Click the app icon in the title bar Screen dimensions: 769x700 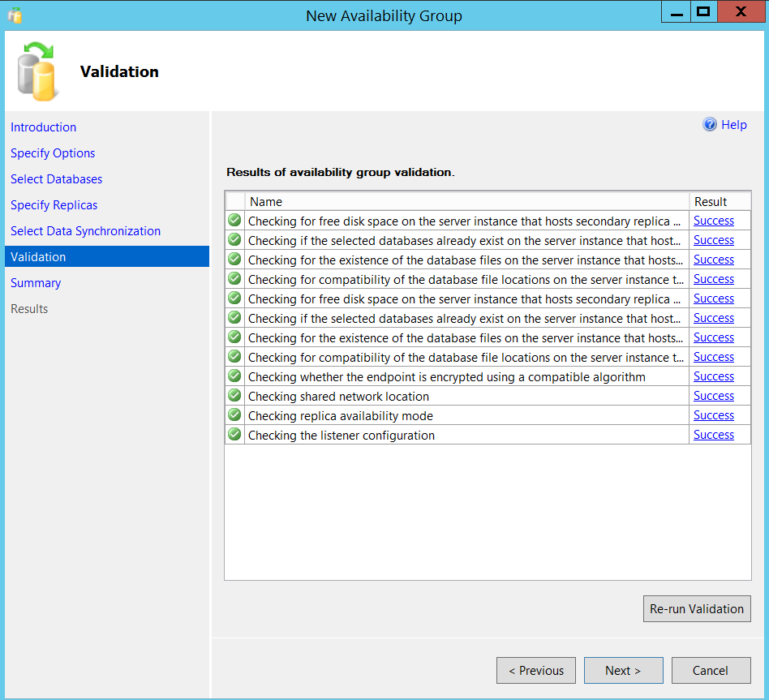pyautogui.click(x=15, y=15)
